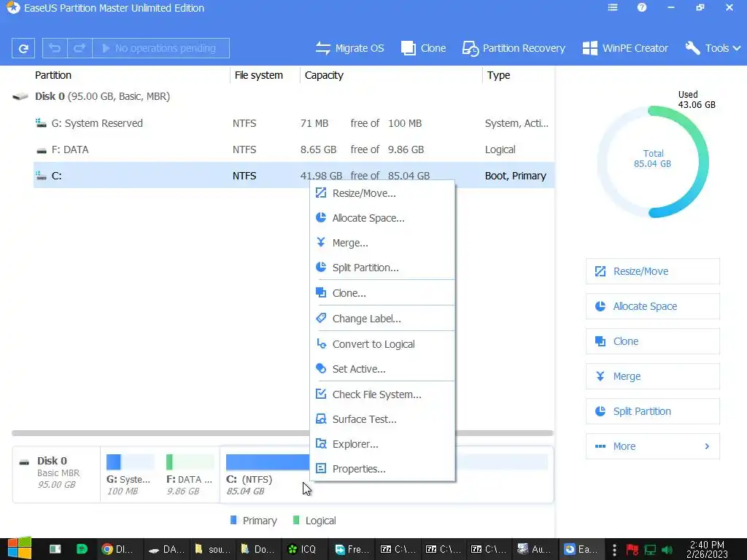Image resolution: width=747 pixels, height=560 pixels.
Task: Click Merge button in right panel
Action: point(652,376)
